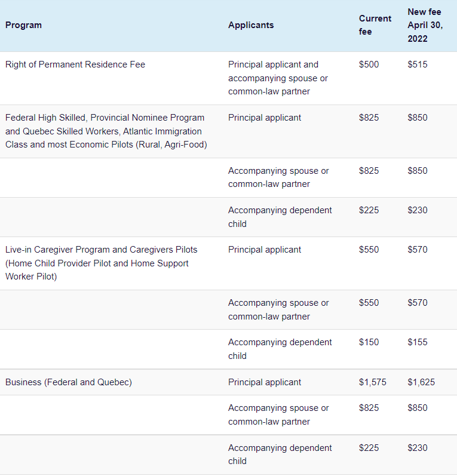
Task: Click Principal applicant in the Business row
Action: click(x=265, y=382)
